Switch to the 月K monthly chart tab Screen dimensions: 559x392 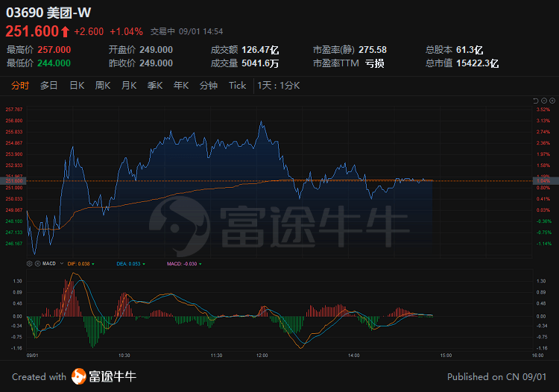tap(129, 86)
